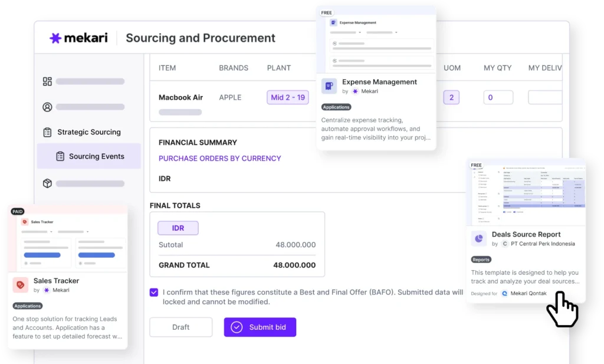The width and height of the screenshot is (604, 364).
Task: Click the GRAND TOTAL 48.000.000 value
Action: pos(294,265)
